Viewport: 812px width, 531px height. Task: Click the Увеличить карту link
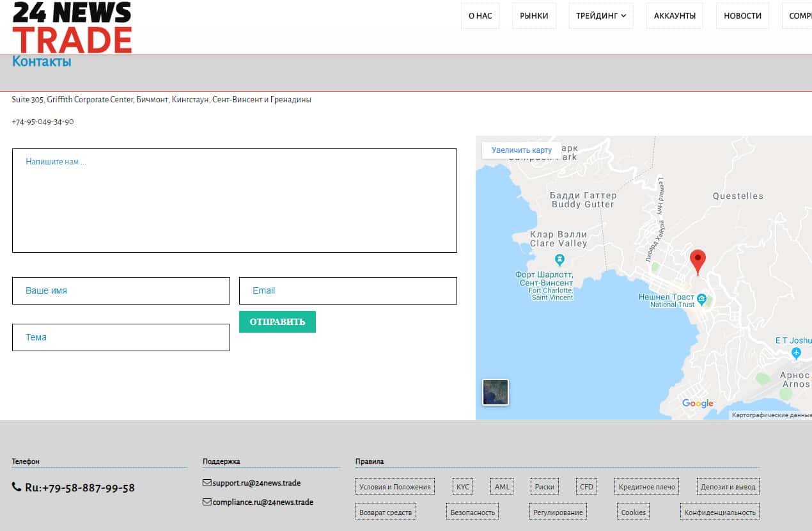[521, 150]
